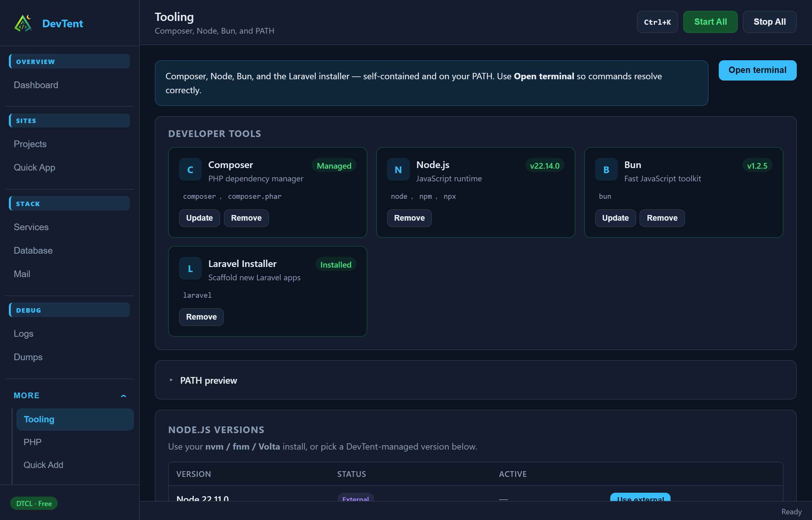Navigate to Services
The width and height of the screenshot is (812, 520).
(31, 227)
